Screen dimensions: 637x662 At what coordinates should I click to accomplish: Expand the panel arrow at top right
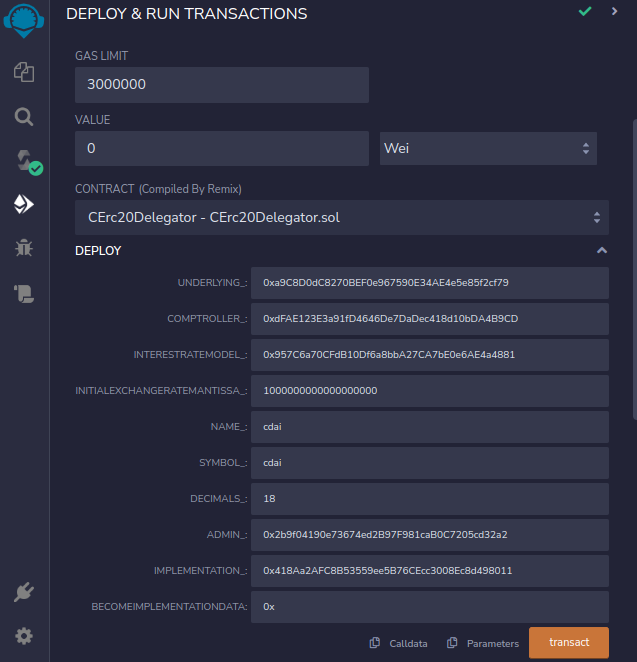(x=614, y=11)
